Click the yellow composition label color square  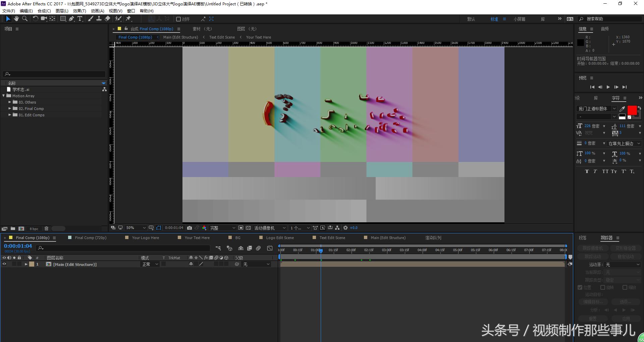119,29
